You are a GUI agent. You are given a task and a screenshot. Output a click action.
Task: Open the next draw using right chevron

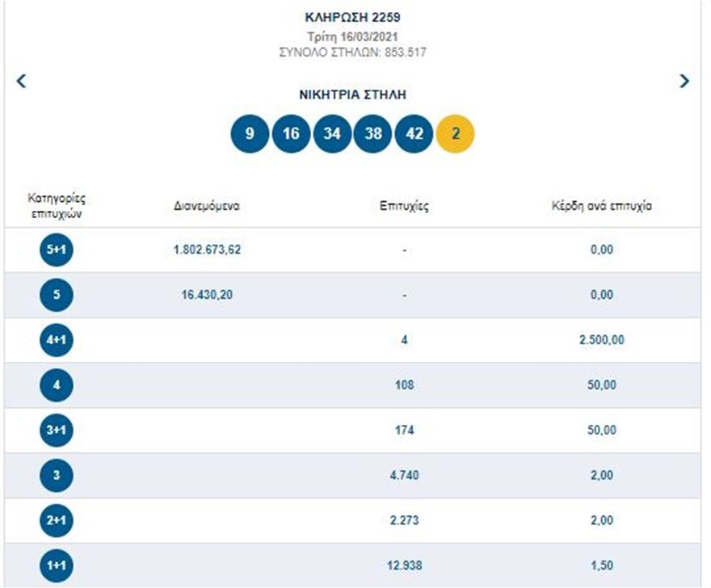coord(684,81)
